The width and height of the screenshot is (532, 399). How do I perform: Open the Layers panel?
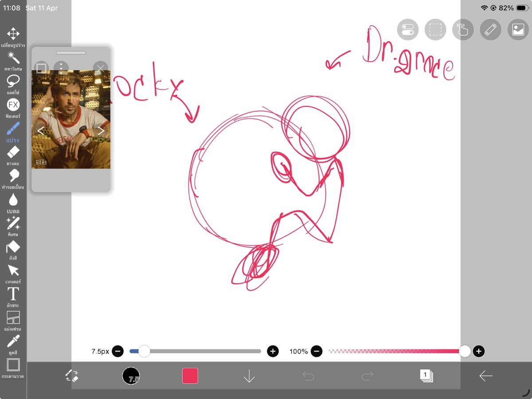pos(426,376)
